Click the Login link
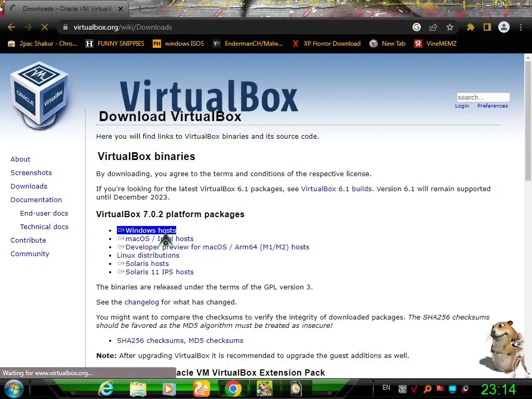The image size is (532, 399). (x=462, y=106)
